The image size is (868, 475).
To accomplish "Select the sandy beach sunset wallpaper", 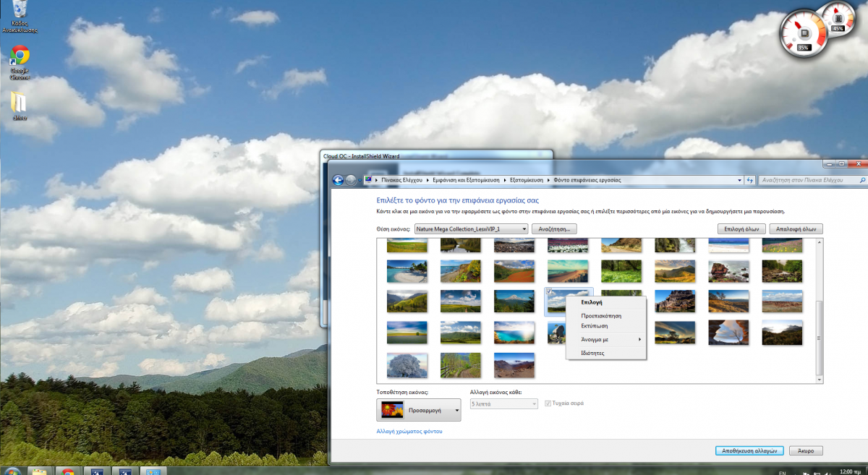I will click(x=567, y=271).
